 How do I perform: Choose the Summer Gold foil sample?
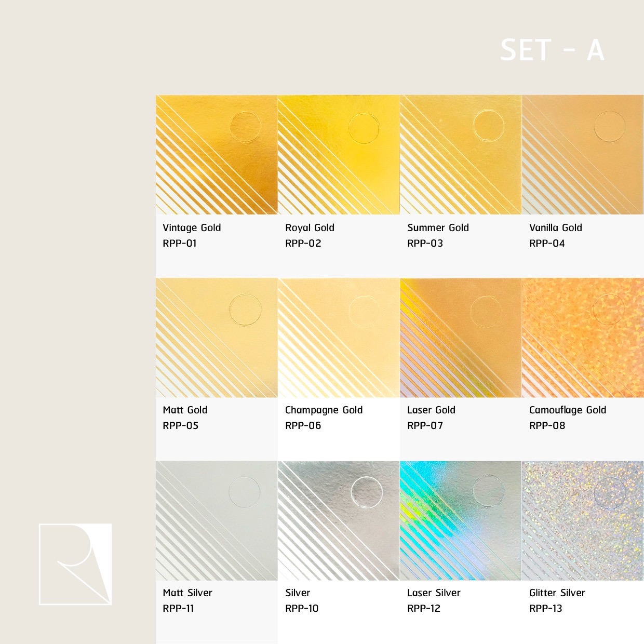pos(461,155)
